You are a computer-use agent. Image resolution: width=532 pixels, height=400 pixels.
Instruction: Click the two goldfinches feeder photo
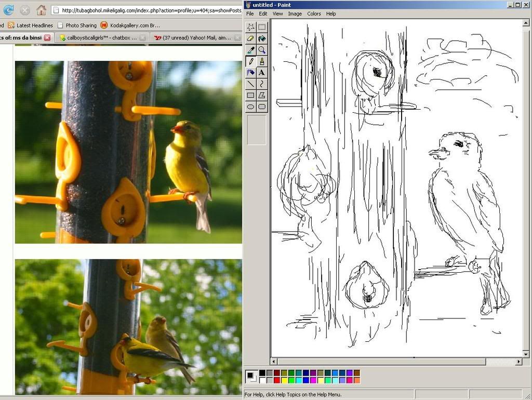click(129, 327)
